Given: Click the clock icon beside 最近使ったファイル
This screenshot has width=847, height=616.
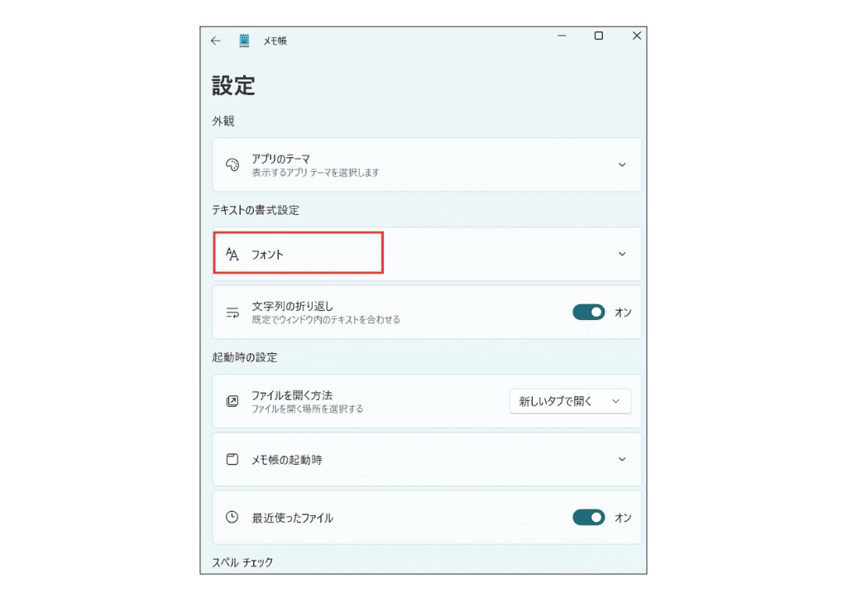Looking at the screenshot, I should (x=232, y=517).
